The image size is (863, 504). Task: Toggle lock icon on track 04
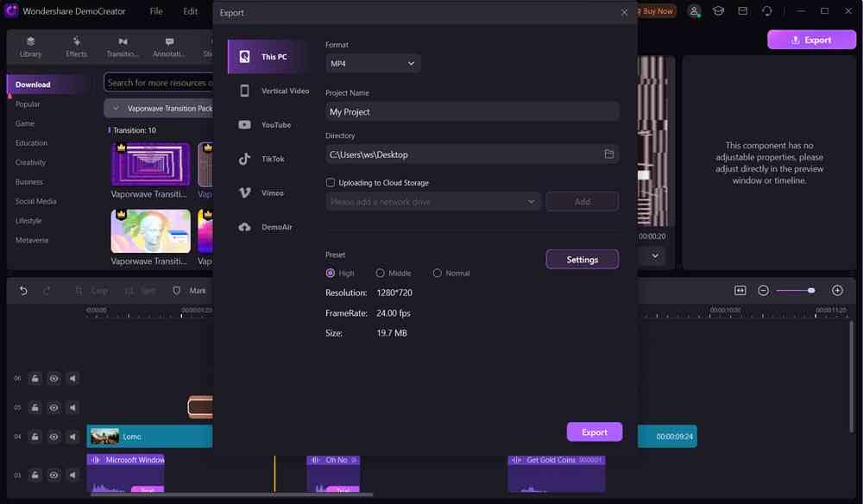pyautogui.click(x=35, y=437)
